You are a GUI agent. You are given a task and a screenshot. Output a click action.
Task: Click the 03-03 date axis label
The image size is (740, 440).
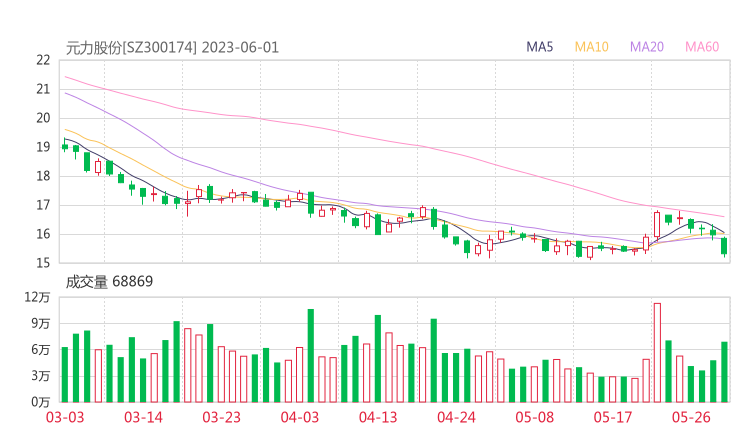(x=65, y=417)
